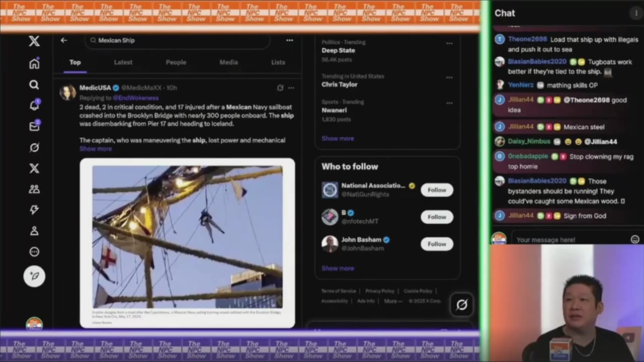Follow National Association account
The image size is (644, 362).
click(x=437, y=190)
